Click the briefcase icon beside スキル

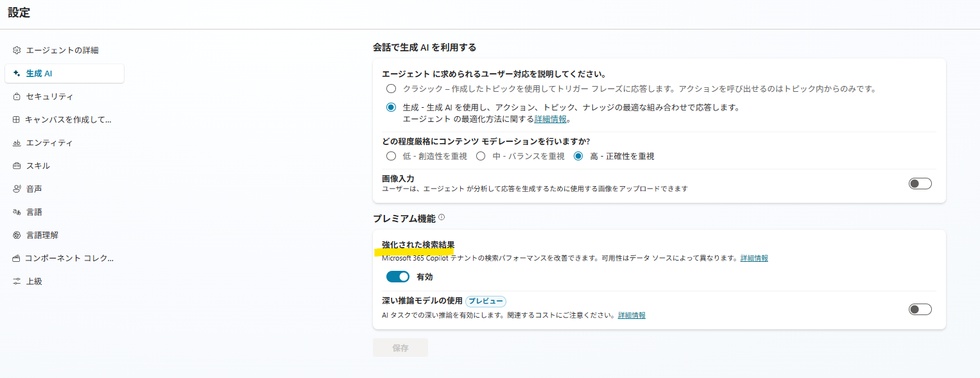[x=17, y=166]
